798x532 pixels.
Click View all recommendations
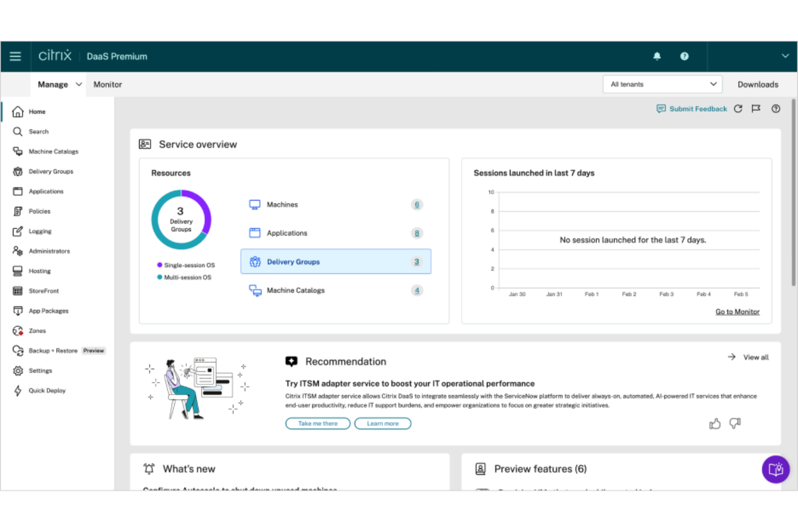(x=748, y=357)
